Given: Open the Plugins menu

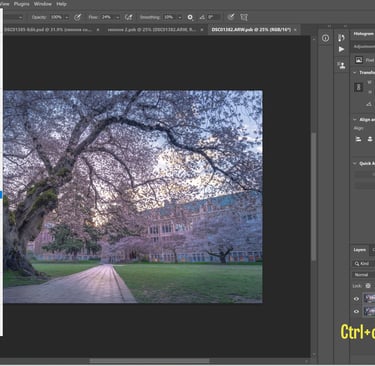Looking at the screenshot, I should tap(21, 4).
